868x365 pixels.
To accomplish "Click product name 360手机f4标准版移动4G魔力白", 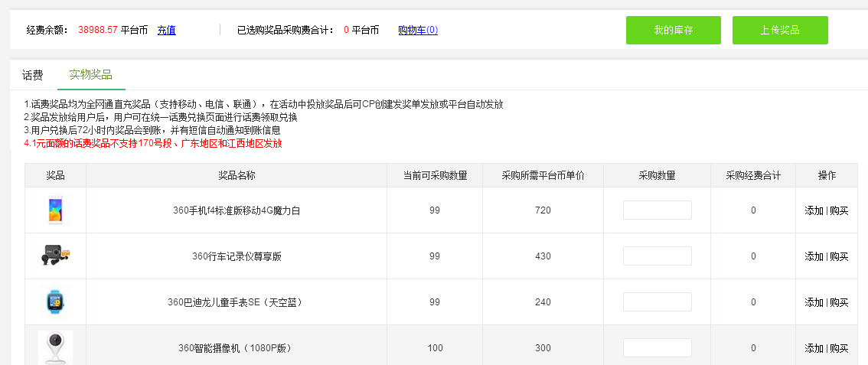I will pyautogui.click(x=237, y=210).
